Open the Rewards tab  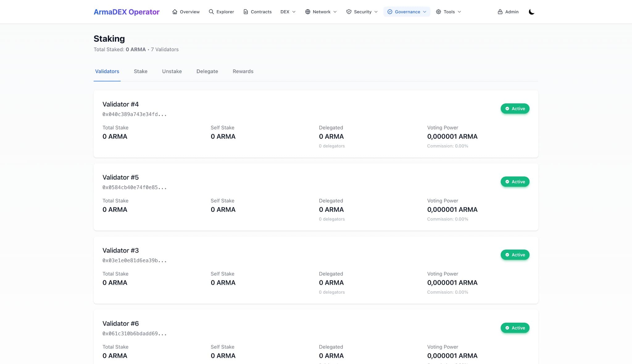[243, 71]
